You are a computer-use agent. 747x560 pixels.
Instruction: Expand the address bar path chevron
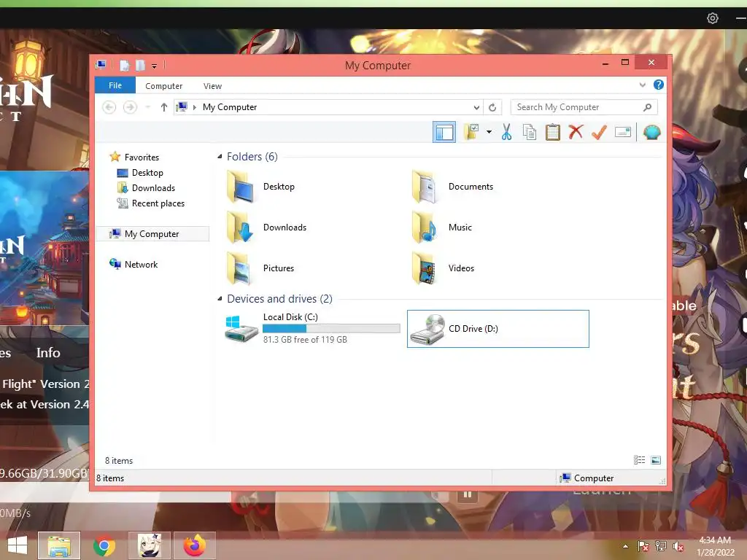194,108
